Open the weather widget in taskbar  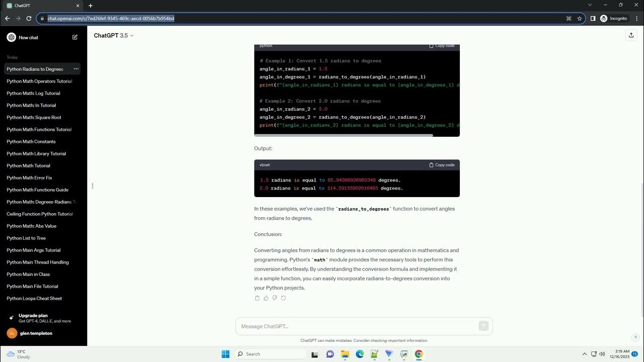pyautogui.click(x=18, y=354)
